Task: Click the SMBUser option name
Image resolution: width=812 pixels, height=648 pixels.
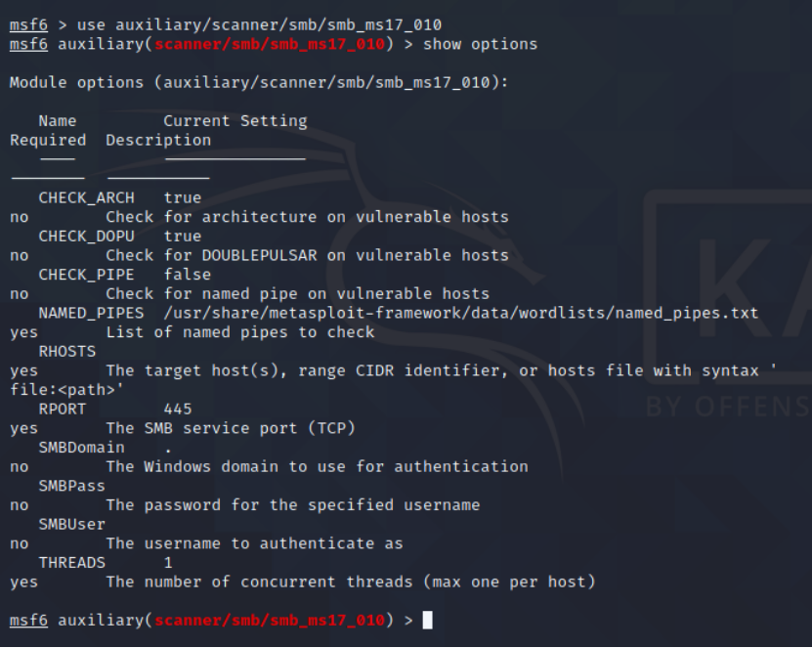Action: pos(72,524)
